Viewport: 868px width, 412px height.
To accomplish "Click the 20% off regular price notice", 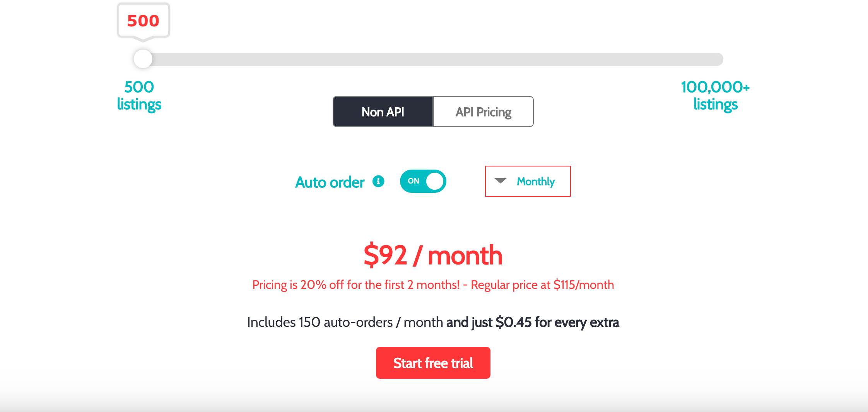I will coord(433,285).
